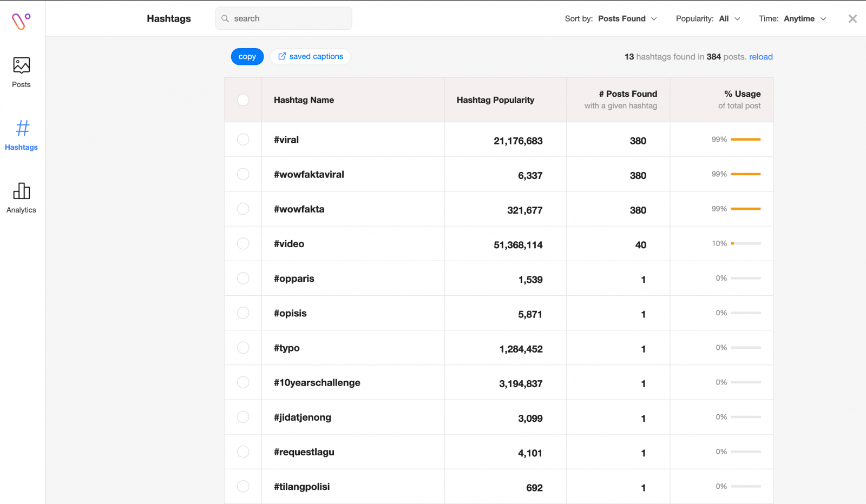Close the Hashtags panel with X
The width and height of the screenshot is (866, 504).
(x=852, y=19)
